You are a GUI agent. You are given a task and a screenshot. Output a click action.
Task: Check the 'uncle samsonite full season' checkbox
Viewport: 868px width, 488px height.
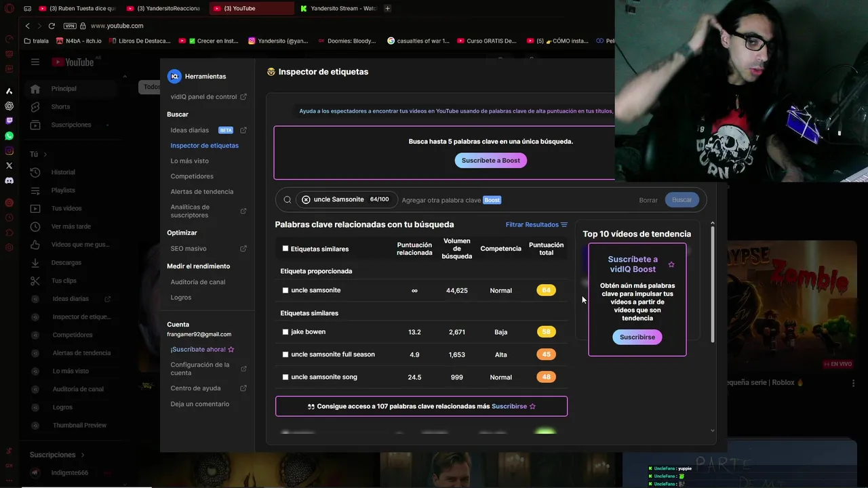click(285, 354)
